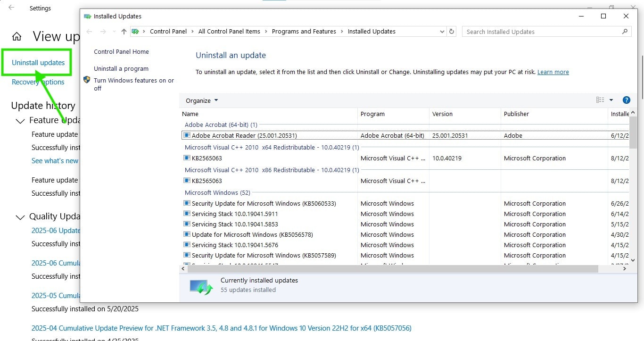Click the address bar Control Panel icon

tap(135, 32)
